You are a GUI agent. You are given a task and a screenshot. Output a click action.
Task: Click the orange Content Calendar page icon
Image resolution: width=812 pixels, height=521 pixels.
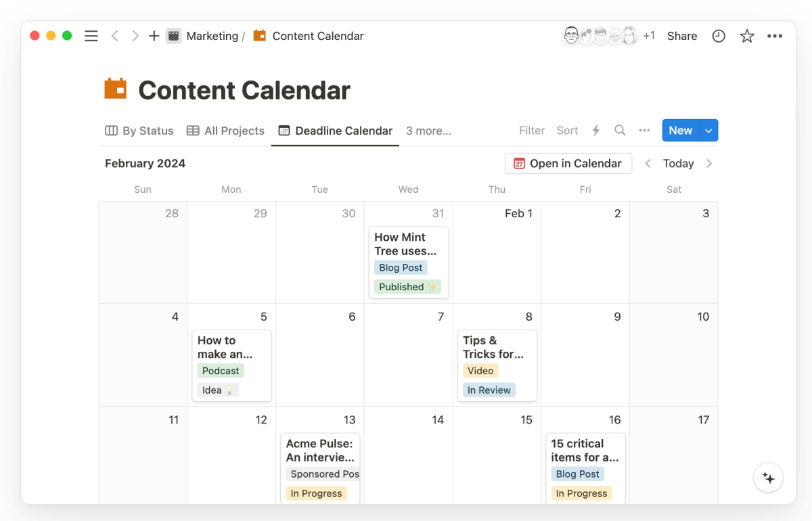tap(116, 89)
